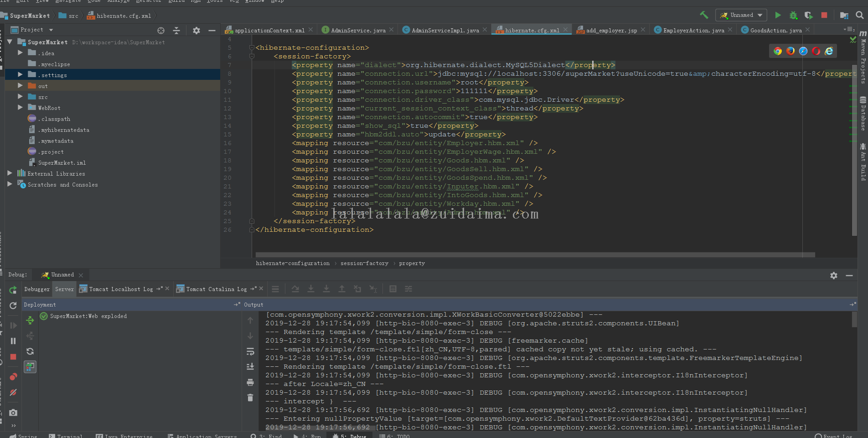Stop debug session with red square
Image resolution: width=868 pixels, height=438 pixels.
tap(13, 357)
